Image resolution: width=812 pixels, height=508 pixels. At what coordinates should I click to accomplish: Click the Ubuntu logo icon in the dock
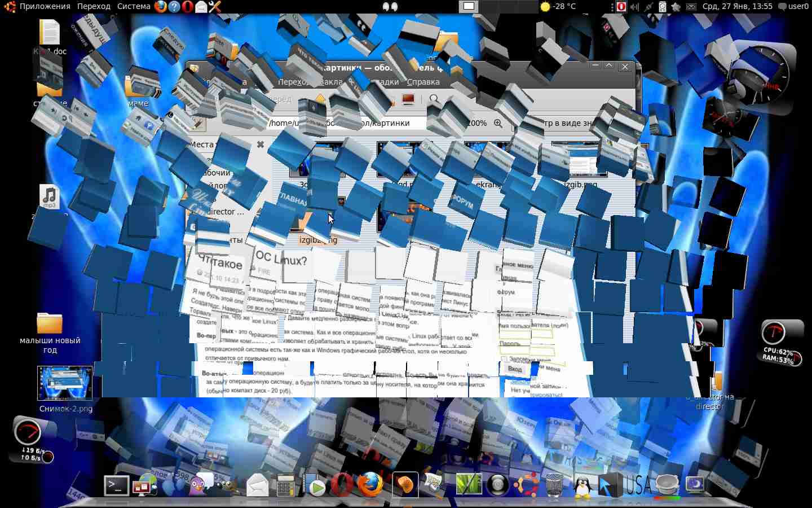pos(526,485)
